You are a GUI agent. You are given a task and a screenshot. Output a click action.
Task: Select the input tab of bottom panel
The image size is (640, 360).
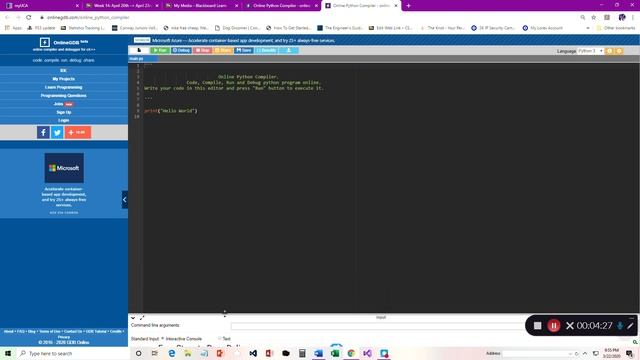coord(380,317)
